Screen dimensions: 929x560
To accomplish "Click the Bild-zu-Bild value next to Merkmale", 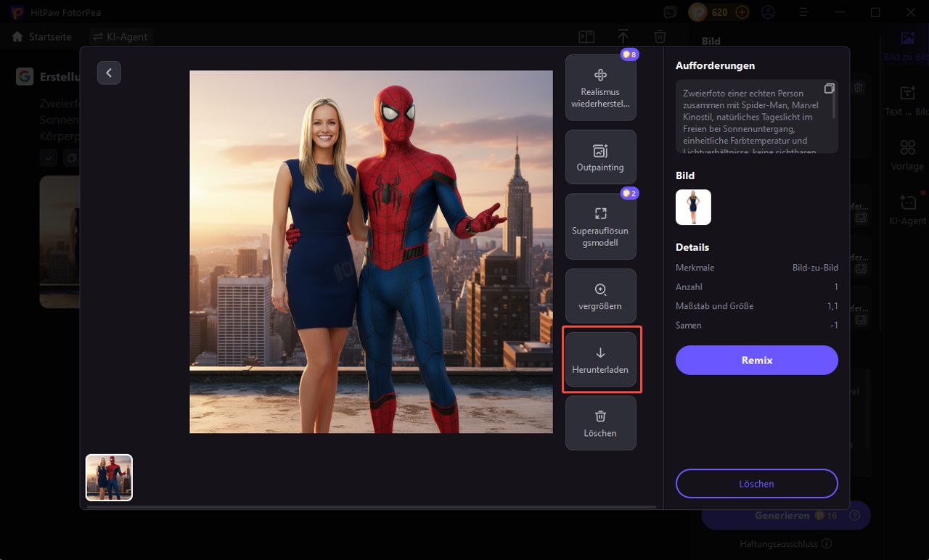I will pos(815,268).
